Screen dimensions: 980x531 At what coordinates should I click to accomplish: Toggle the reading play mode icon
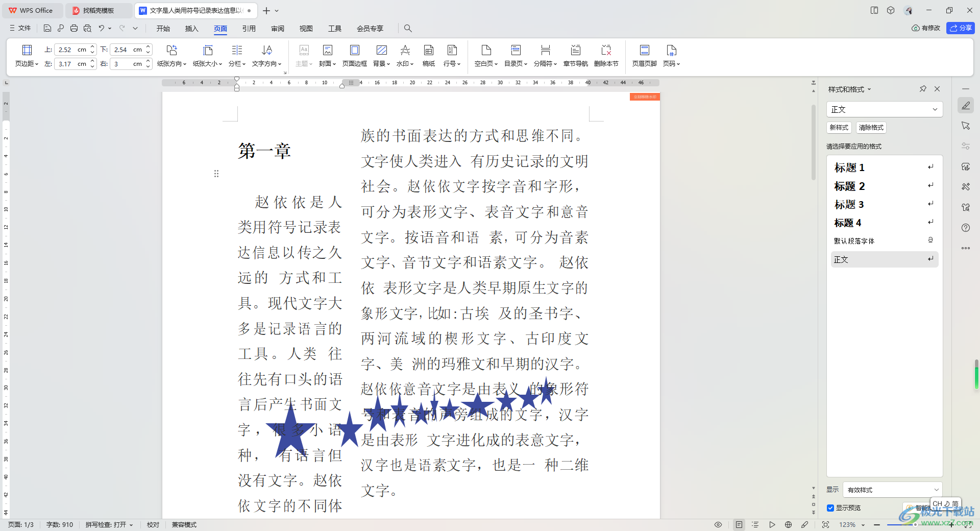[772, 524]
